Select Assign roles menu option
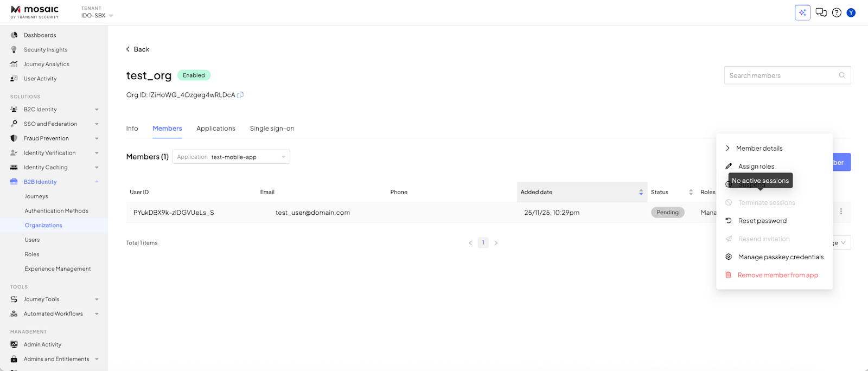 click(756, 167)
